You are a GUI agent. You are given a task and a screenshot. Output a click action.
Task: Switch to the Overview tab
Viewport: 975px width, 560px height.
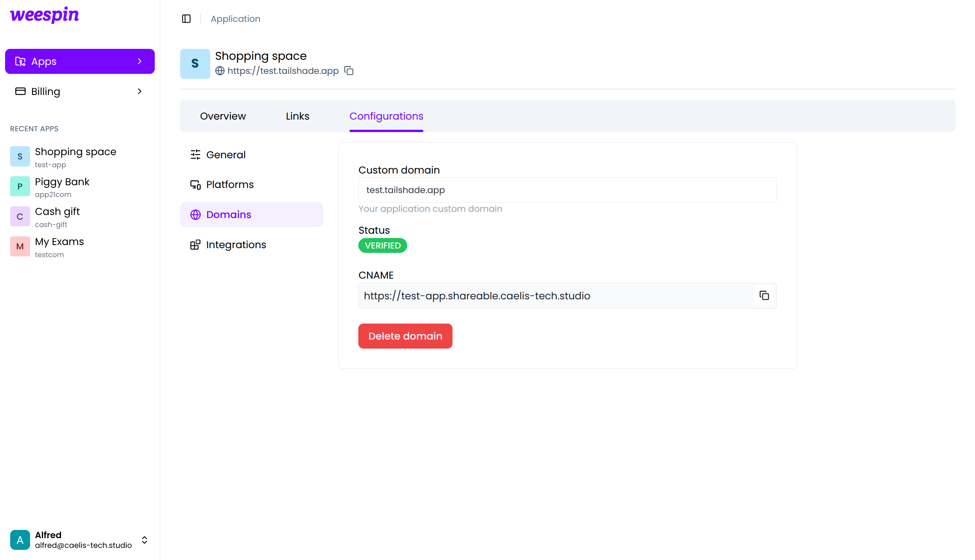click(223, 116)
